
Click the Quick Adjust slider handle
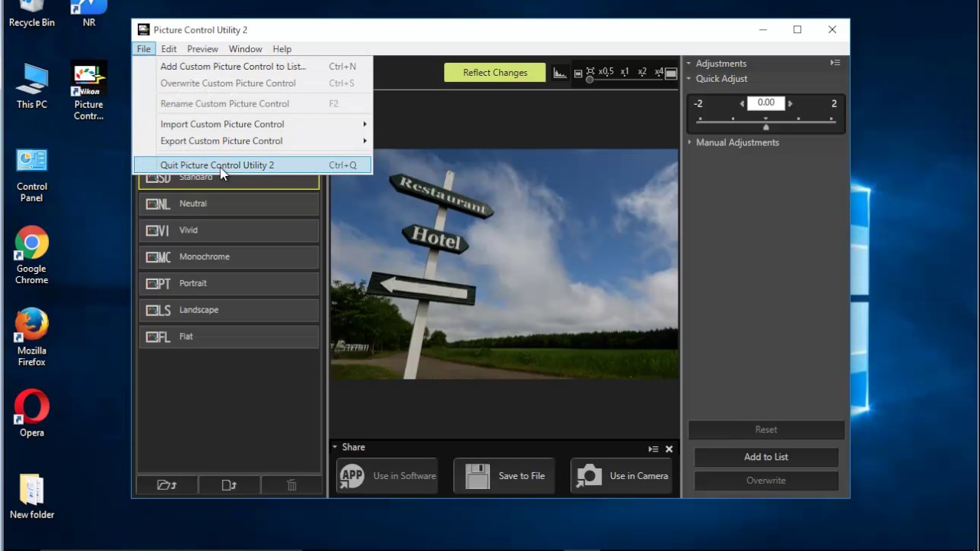coord(766,127)
